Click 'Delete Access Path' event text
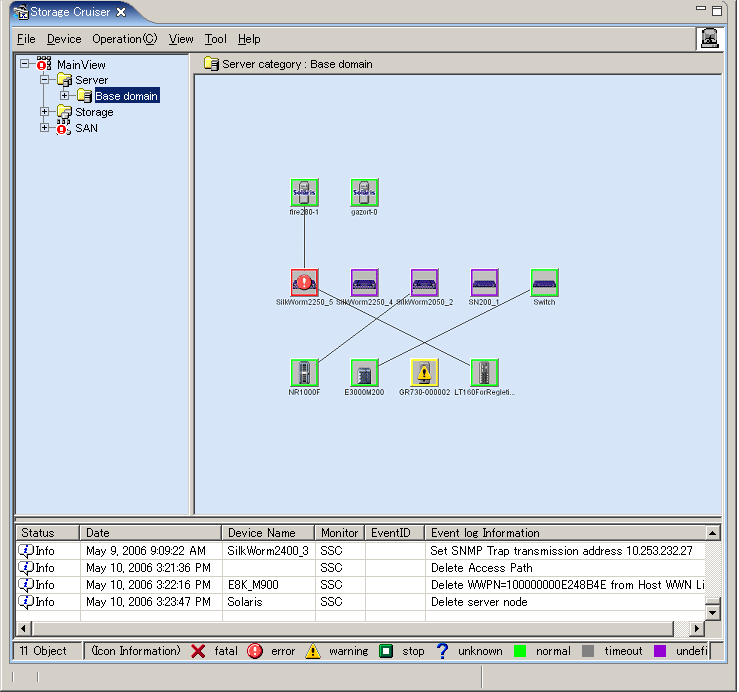This screenshot has height=692, width=739. pos(482,568)
